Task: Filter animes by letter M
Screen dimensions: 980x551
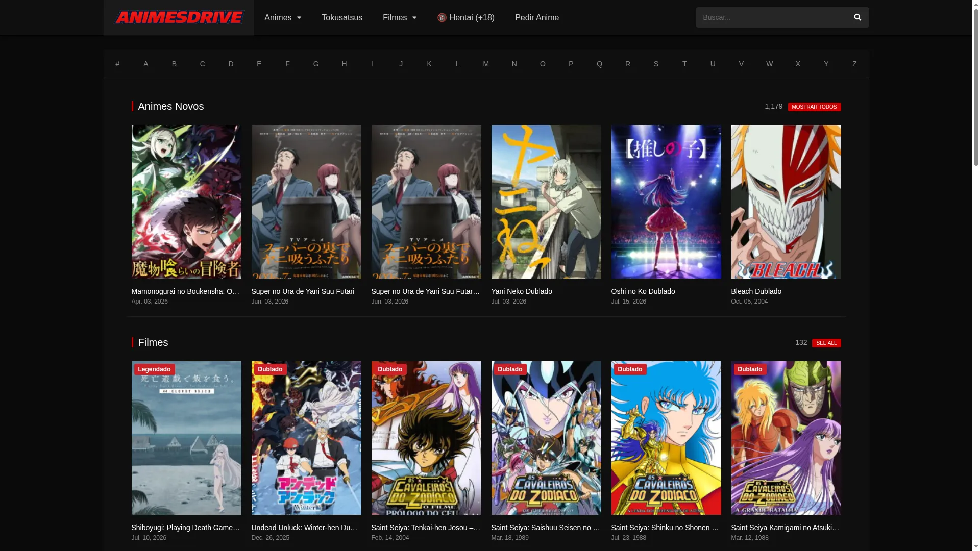Action: [486, 64]
